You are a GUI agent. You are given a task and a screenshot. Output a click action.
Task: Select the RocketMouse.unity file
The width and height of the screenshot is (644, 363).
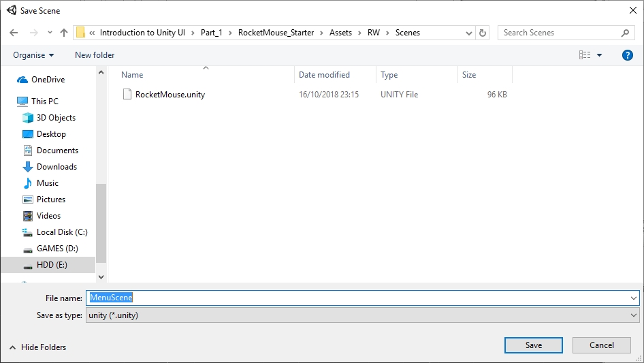coord(170,95)
